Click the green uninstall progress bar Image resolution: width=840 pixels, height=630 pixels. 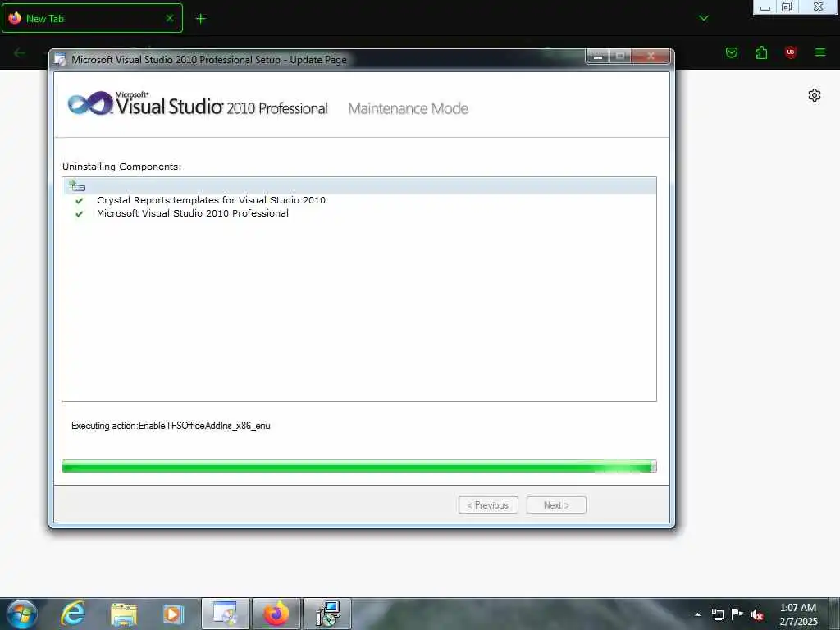tap(359, 466)
